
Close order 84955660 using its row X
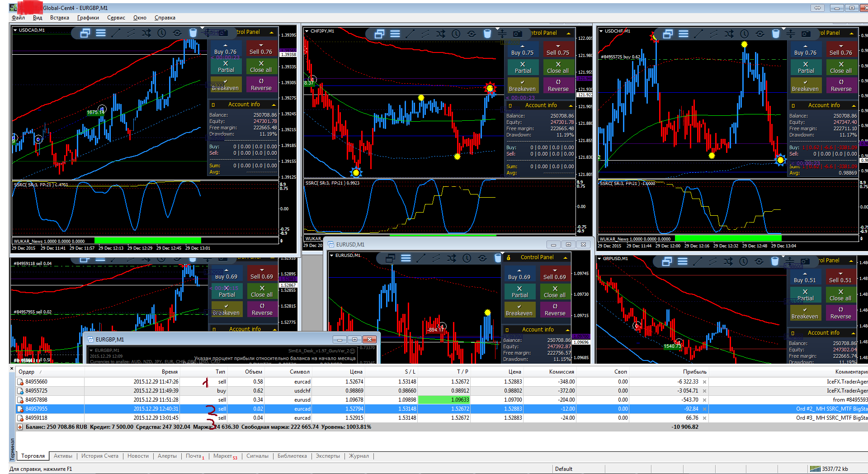(704, 382)
